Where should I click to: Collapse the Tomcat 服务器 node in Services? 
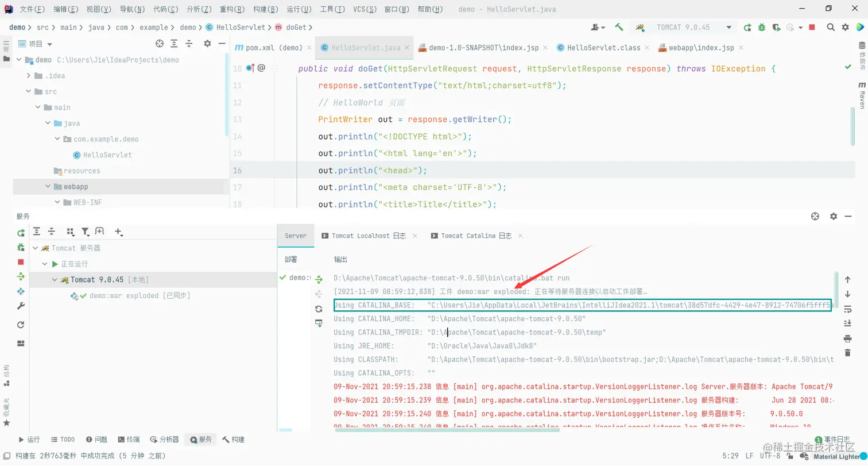pos(36,248)
